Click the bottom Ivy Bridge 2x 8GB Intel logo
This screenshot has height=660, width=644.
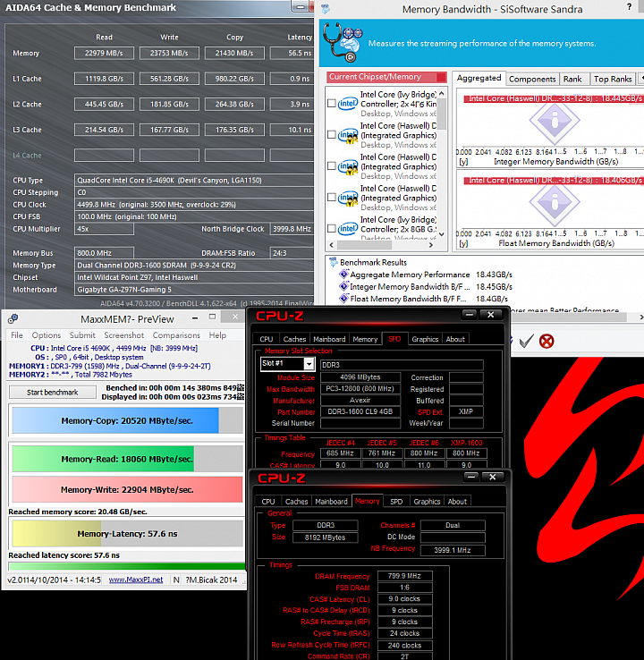(348, 229)
